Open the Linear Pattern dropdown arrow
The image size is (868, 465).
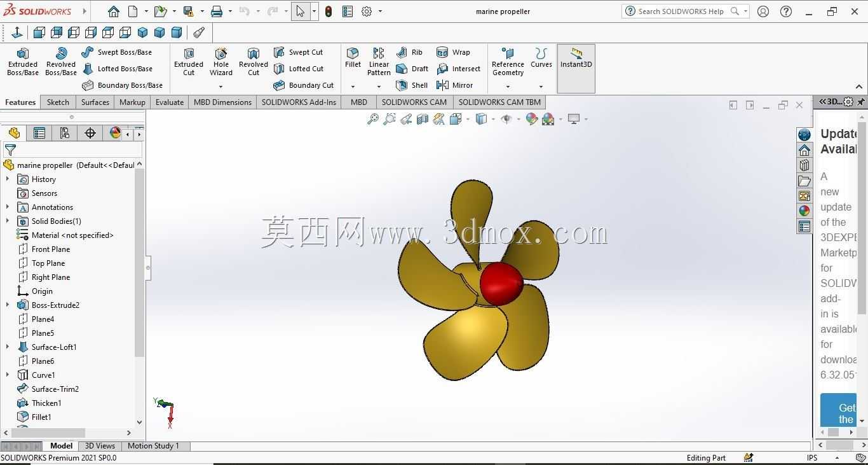(x=379, y=87)
